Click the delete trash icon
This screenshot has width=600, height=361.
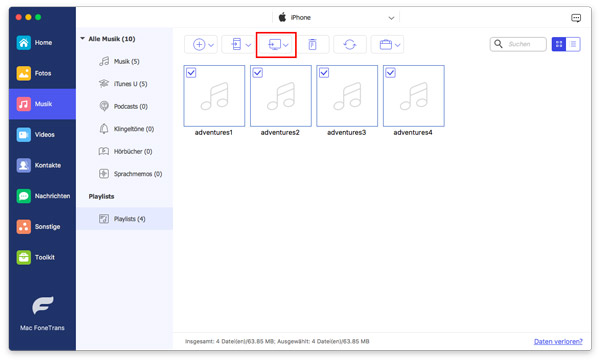[x=312, y=44]
